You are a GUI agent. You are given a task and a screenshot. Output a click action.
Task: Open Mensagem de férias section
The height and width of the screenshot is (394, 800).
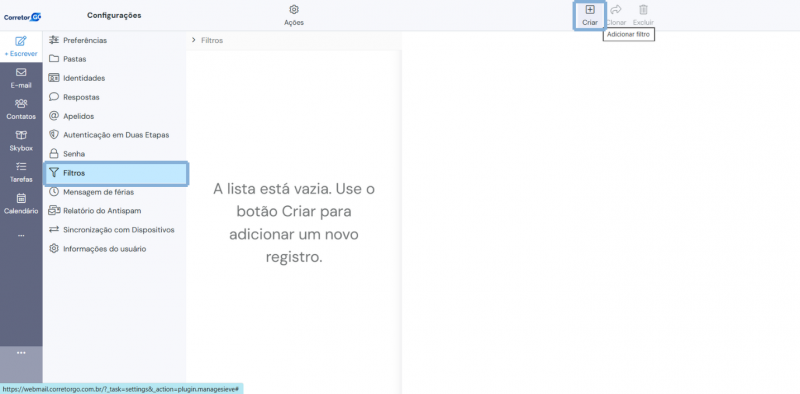coord(115,192)
